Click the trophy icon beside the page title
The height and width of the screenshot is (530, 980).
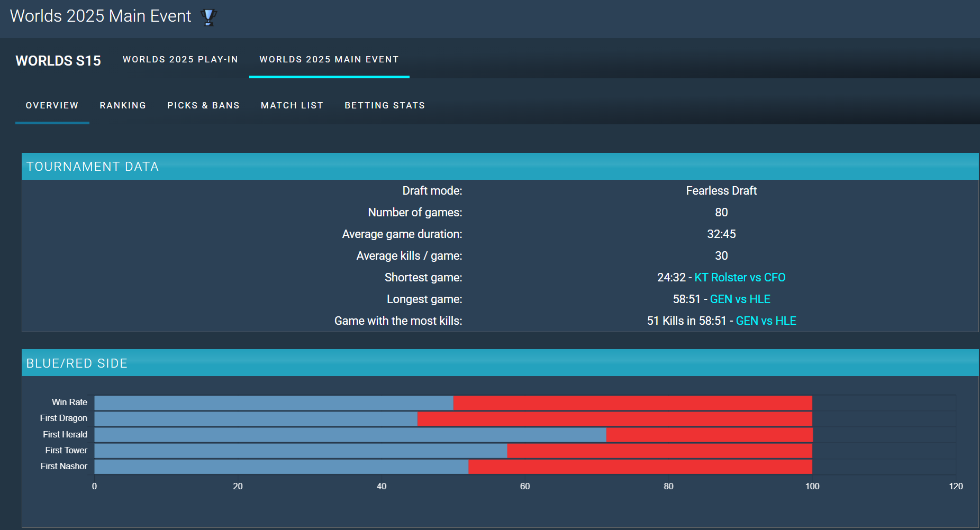208,17
